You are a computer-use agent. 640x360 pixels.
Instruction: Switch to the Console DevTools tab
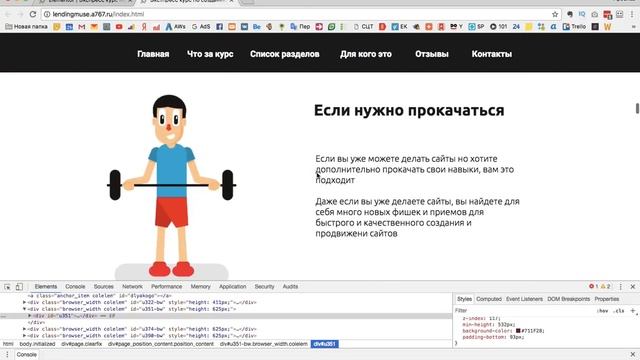pyautogui.click(x=75, y=287)
